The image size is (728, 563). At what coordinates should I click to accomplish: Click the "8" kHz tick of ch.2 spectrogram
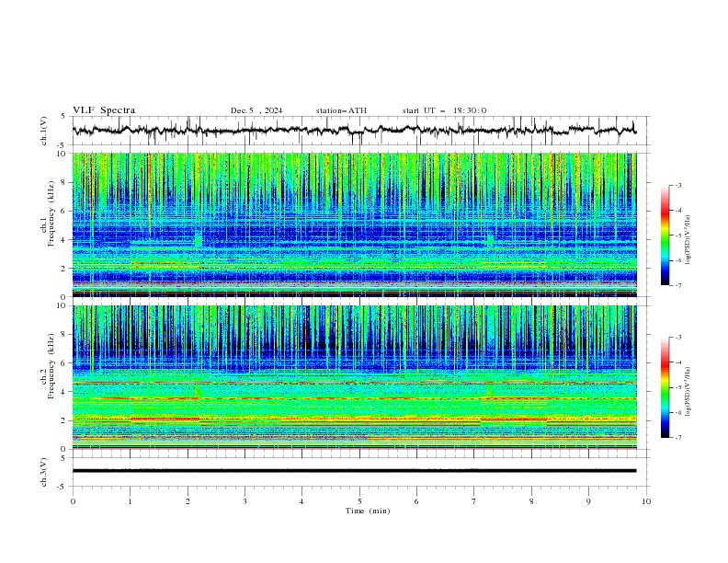tap(64, 335)
